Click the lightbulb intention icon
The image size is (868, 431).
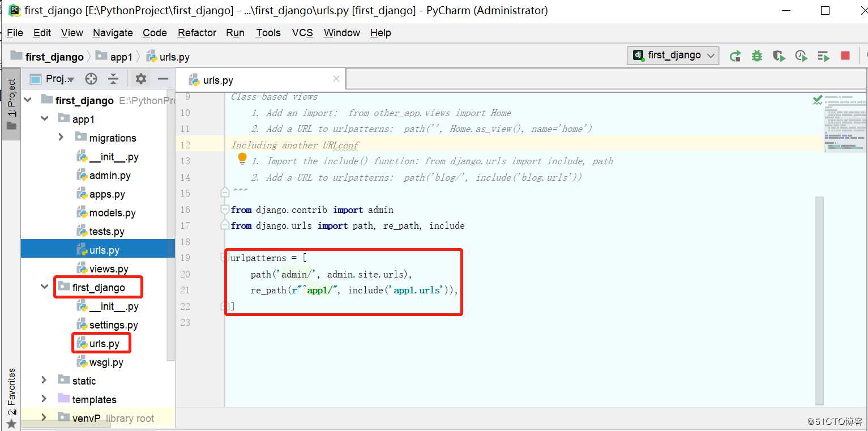click(242, 158)
